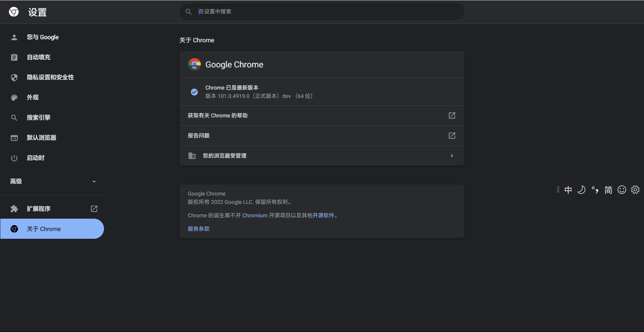Toggle simplified Chinese with the 简 icon

[x=608, y=190]
